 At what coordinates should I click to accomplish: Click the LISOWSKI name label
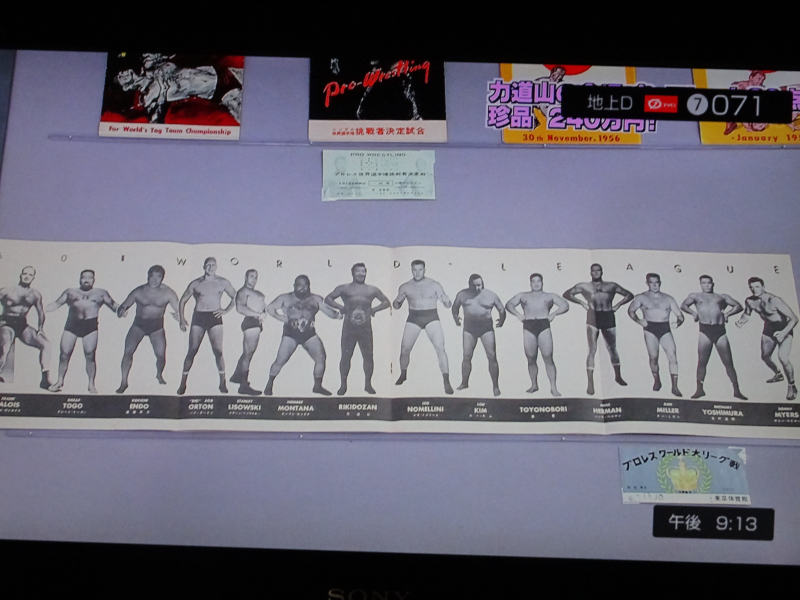point(244,407)
